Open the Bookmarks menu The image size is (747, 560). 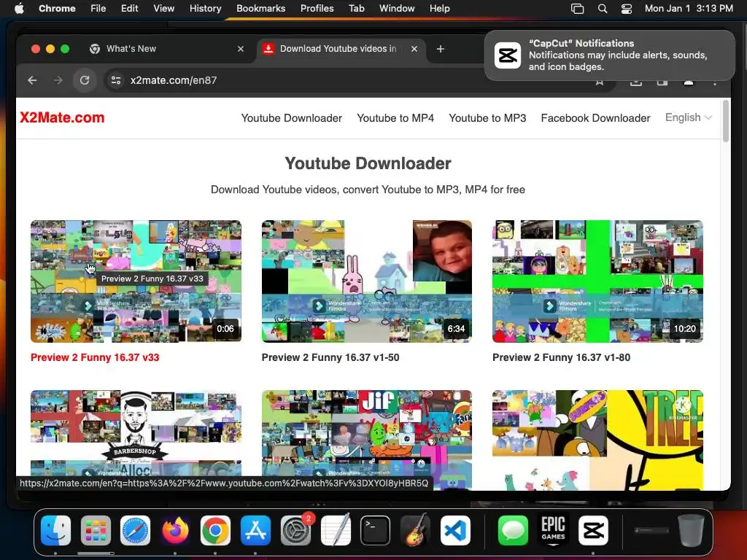[260, 8]
